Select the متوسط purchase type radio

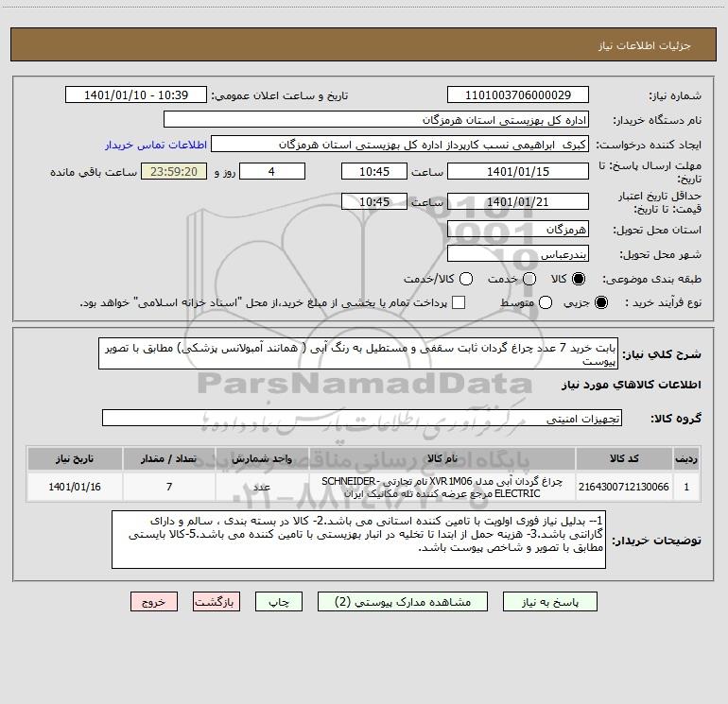coord(546,302)
